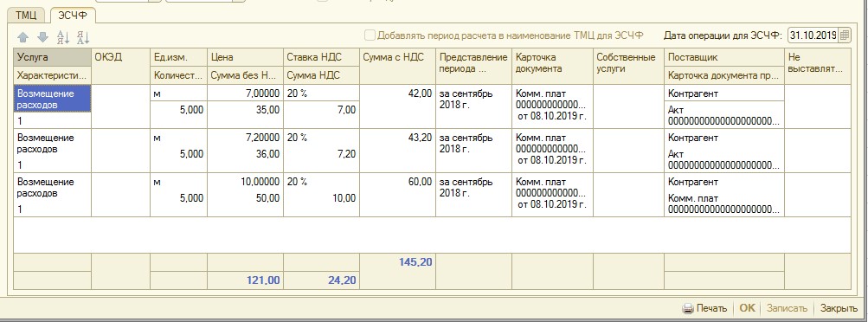Viewport: 868px width, 322px height.
Task: Click the Характеристика sub-header
Action: point(52,75)
